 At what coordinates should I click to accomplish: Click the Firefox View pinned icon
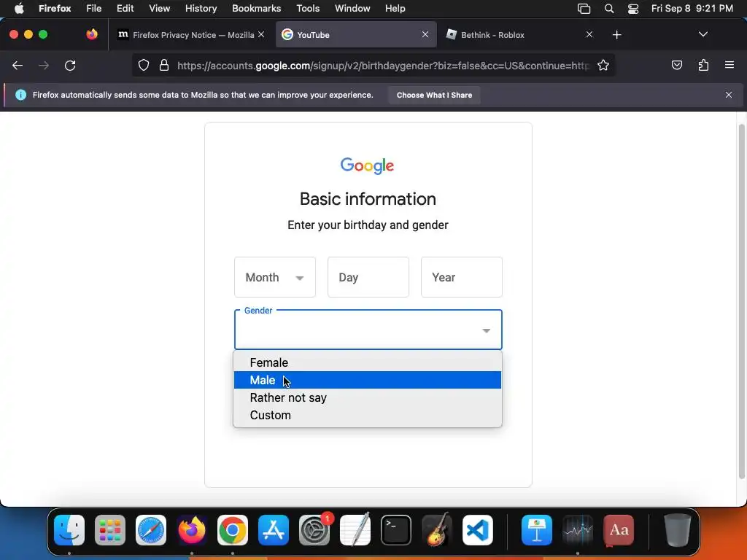coord(92,34)
